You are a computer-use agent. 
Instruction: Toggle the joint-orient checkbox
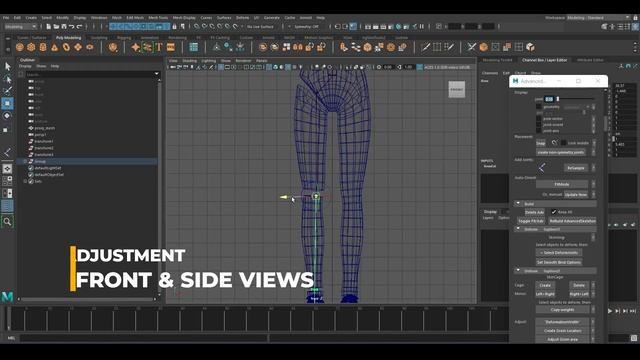[x=539, y=125]
